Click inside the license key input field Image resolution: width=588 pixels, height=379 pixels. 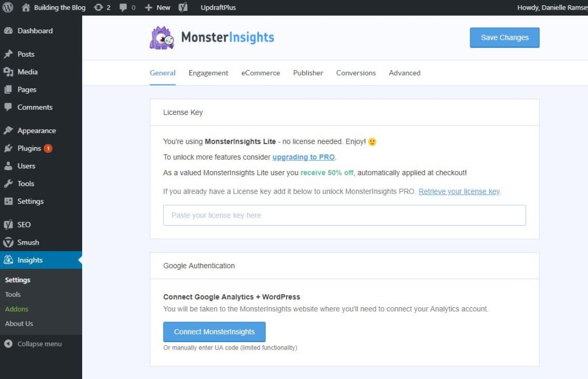click(x=343, y=215)
